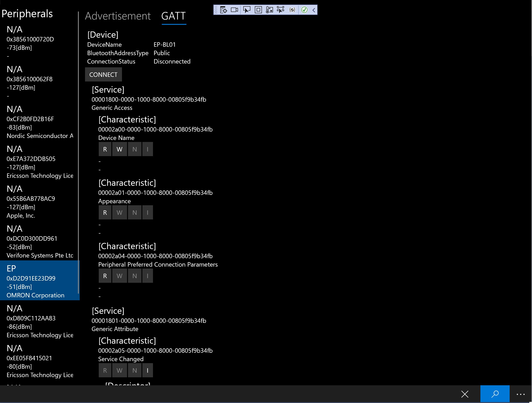Click characteristic UUID 00002a04-0000-1000-8000-00805f9b34fb
This screenshot has width=532, height=403.
coord(155,256)
